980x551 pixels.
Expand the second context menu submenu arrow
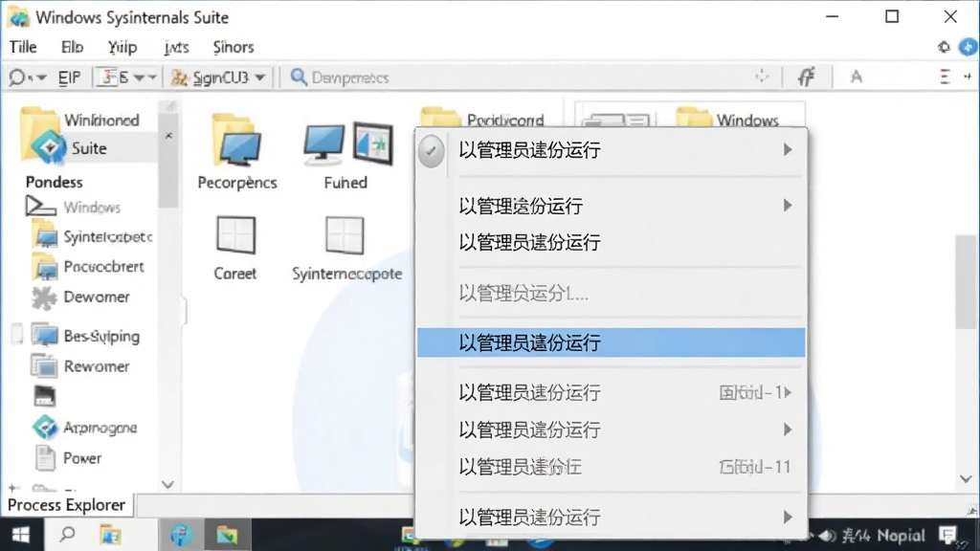coord(788,206)
